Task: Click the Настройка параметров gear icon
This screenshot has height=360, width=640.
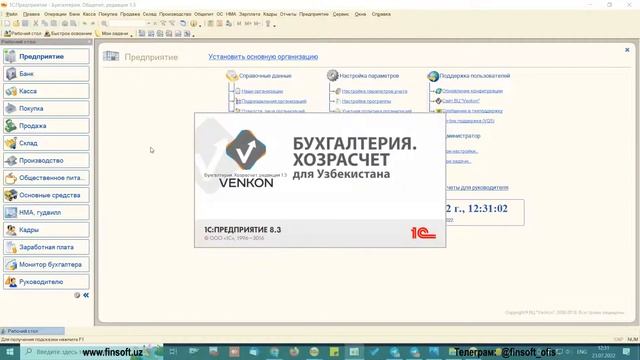Action: [x=332, y=76]
